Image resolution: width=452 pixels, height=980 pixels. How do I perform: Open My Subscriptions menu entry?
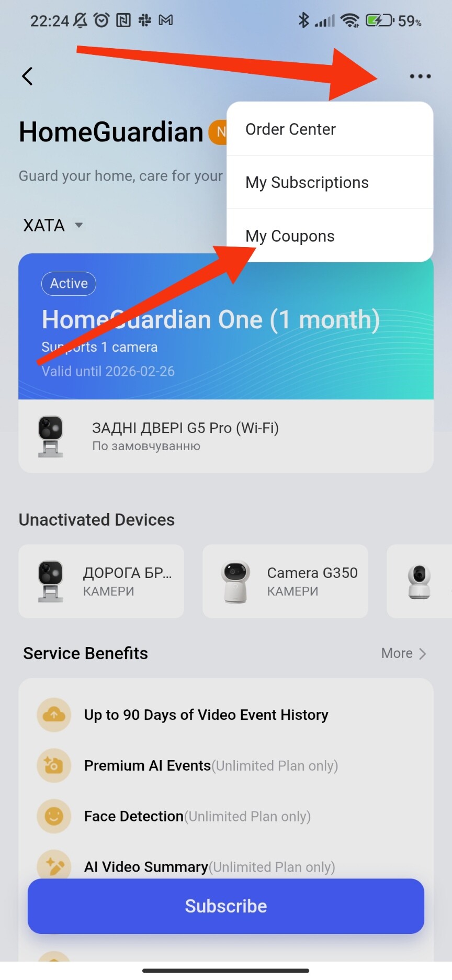(330, 182)
